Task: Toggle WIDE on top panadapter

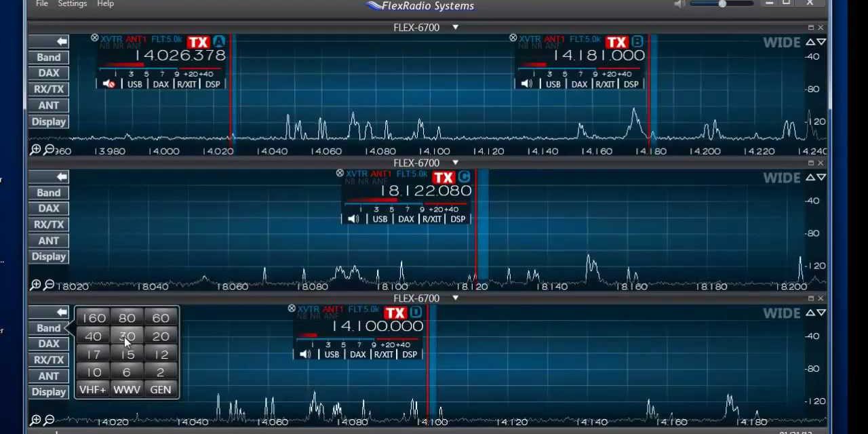Action: pos(782,43)
